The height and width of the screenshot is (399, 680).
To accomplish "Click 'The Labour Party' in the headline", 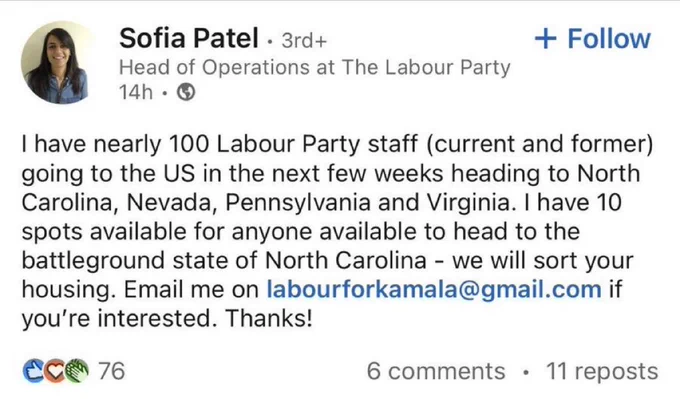I will 426,67.
